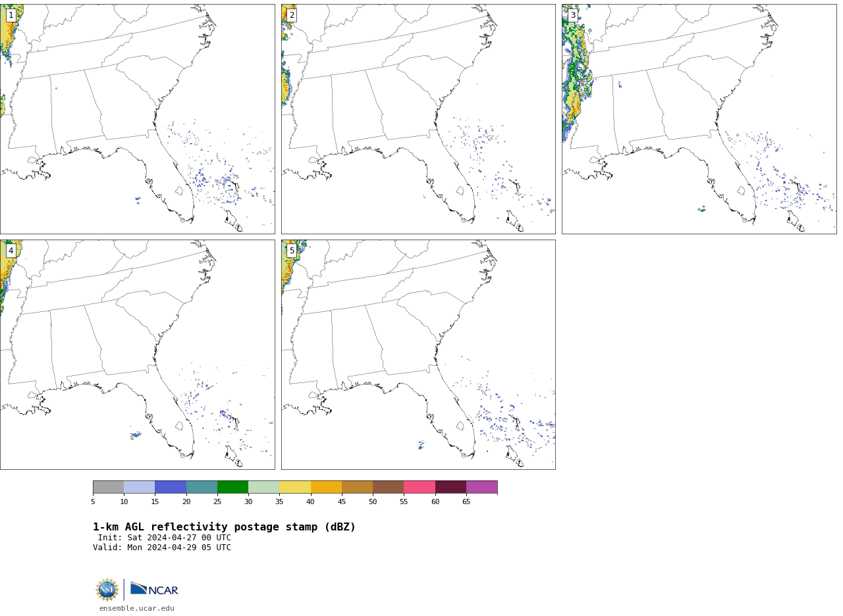
Task: Click the "Init: Sat 2024-04-27 00 UTC" text
Action: coord(165,538)
